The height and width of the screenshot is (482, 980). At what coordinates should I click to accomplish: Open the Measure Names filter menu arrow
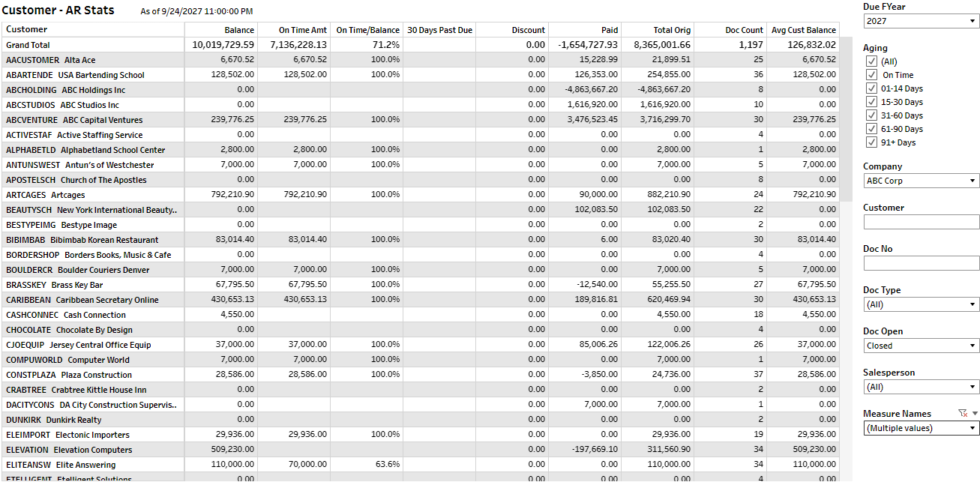pos(975,413)
